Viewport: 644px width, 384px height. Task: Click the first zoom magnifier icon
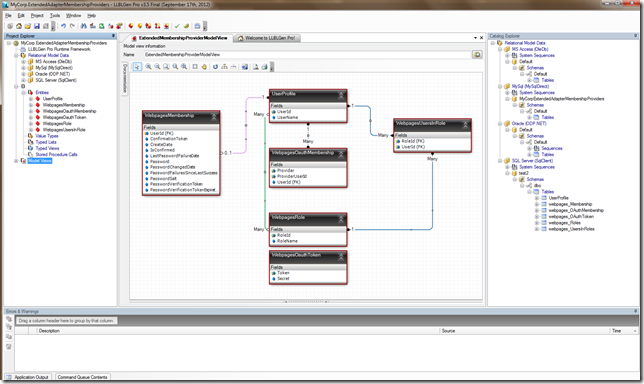click(x=148, y=67)
